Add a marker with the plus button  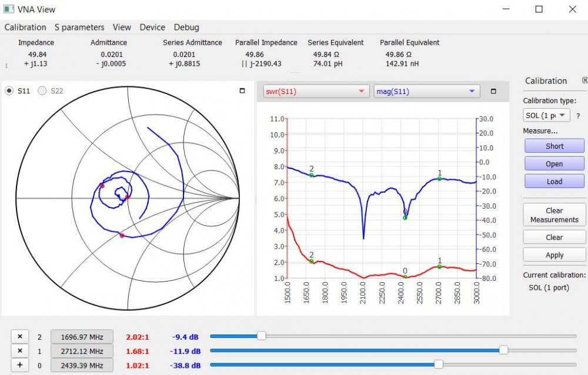(x=20, y=365)
